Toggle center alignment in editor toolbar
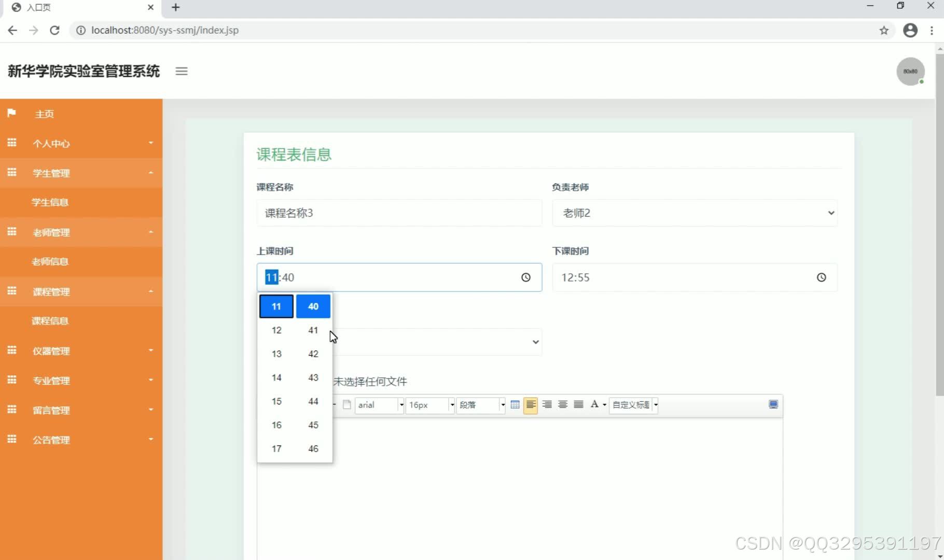Image resolution: width=944 pixels, height=560 pixels. click(x=563, y=405)
